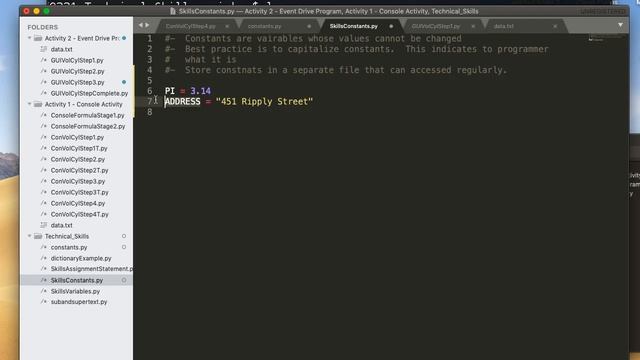Switch to the ConVolCylStep4.py tab
Screen dimensions: 640x360
click(191, 26)
